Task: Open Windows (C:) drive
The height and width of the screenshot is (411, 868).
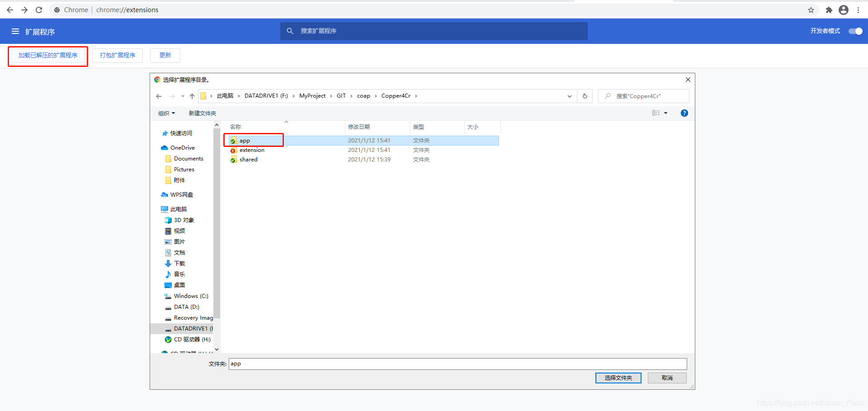Action: click(191, 296)
